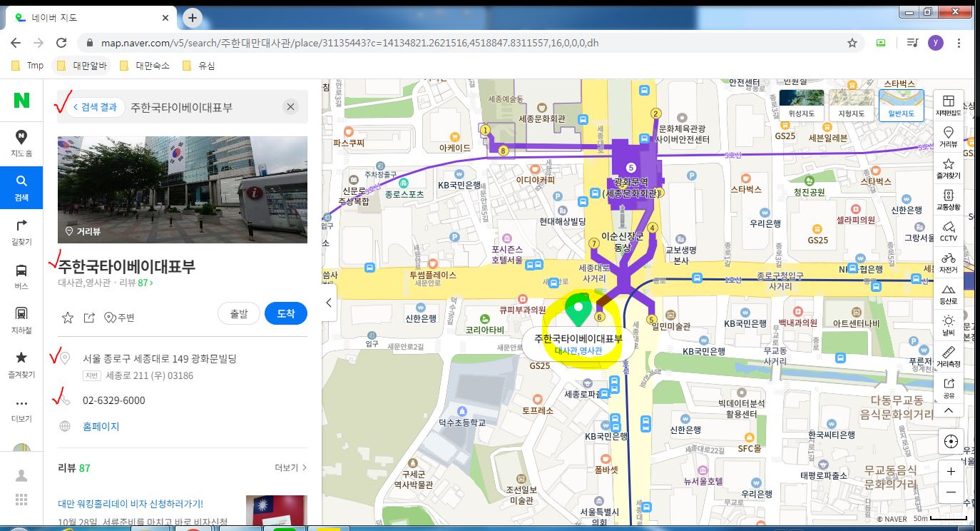Viewport: 980px width, 531px height.
Task: Open the Naver apps grid icon
Action: pos(21,500)
